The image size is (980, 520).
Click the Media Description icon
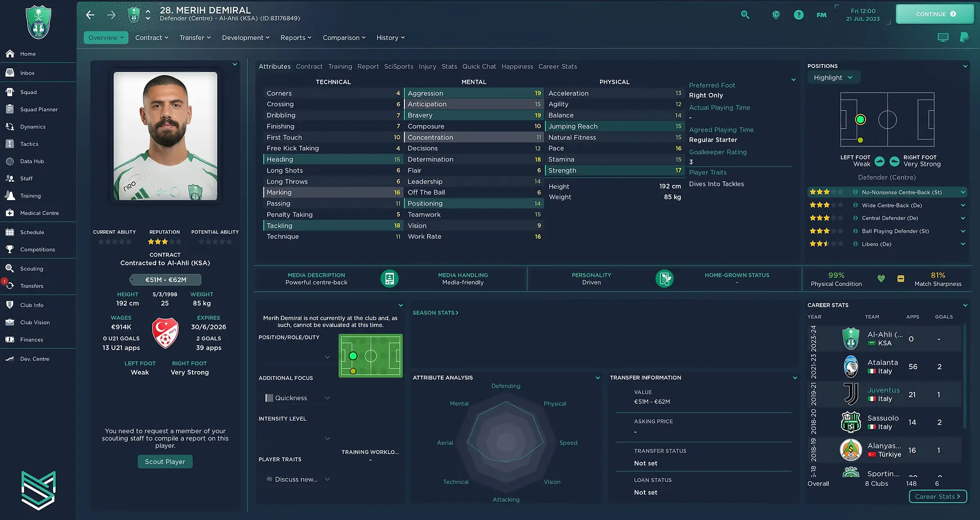pos(389,279)
